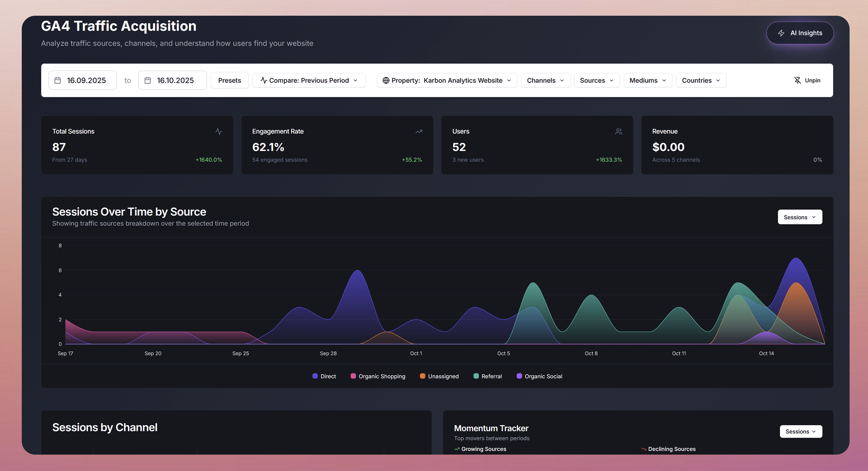Screen dimensions: 868x471
Task: Click the Users card people icon
Action: click(x=619, y=131)
